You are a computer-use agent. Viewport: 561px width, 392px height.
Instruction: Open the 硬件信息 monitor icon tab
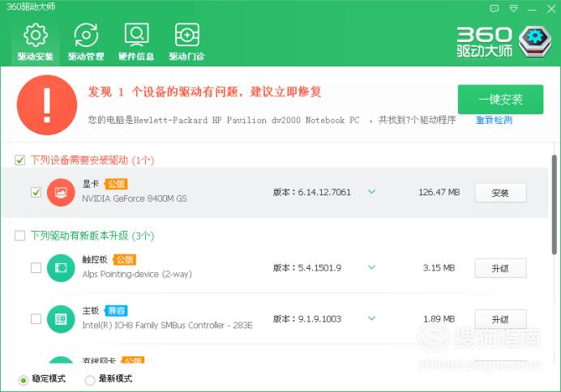pos(136,42)
